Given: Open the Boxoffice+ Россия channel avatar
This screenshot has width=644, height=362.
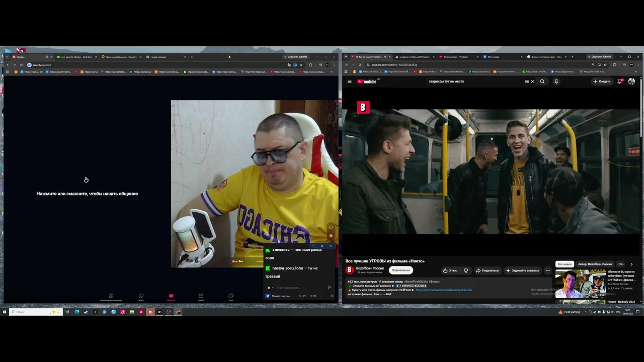Looking at the screenshot, I should pos(349,270).
